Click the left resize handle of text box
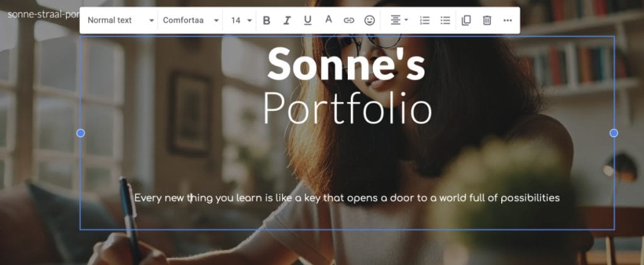644x265 pixels. tap(80, 133)
